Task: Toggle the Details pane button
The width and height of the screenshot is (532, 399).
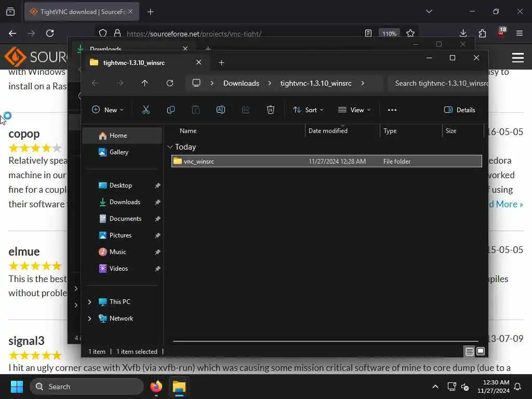Action: (x=459, y=110)
